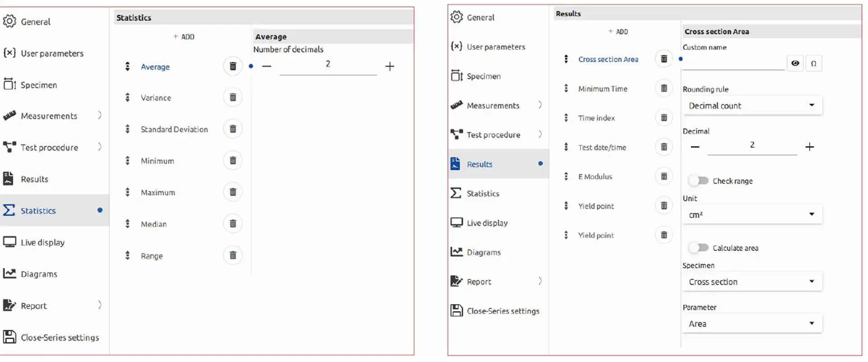Open the Specimen Cross section dropdown
This screenshot has width=868, height=362.
pos(752,281)
